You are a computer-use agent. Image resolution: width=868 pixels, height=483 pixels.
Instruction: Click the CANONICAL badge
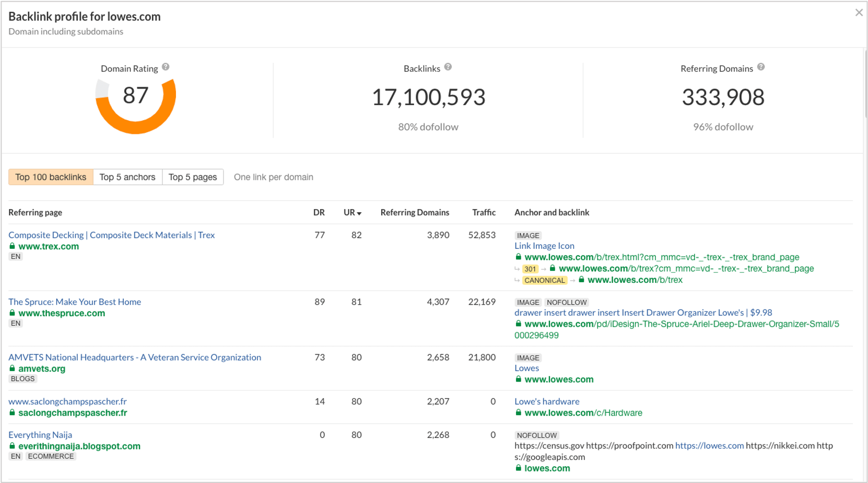point(545,280)
